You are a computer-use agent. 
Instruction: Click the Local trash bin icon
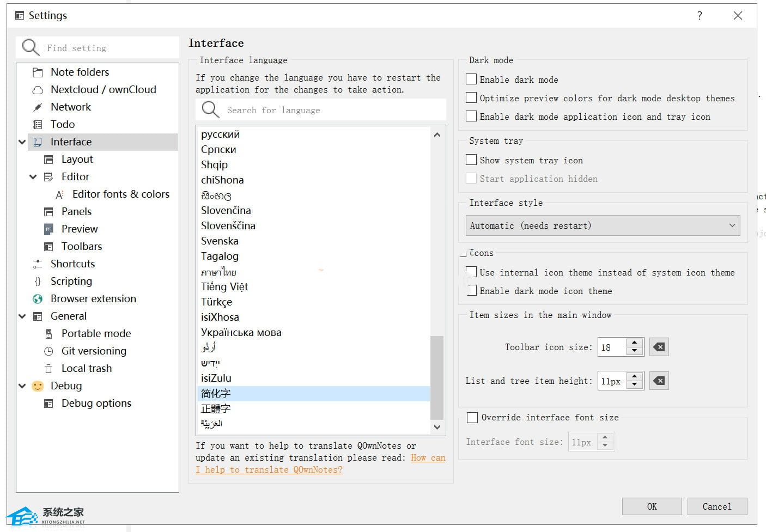click(48, 369)
